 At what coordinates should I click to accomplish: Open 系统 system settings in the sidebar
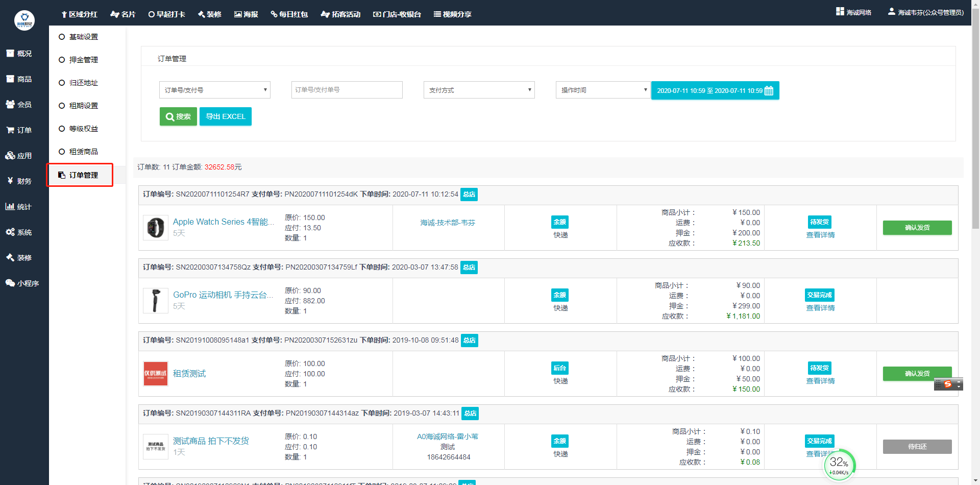tap(19, 232)
